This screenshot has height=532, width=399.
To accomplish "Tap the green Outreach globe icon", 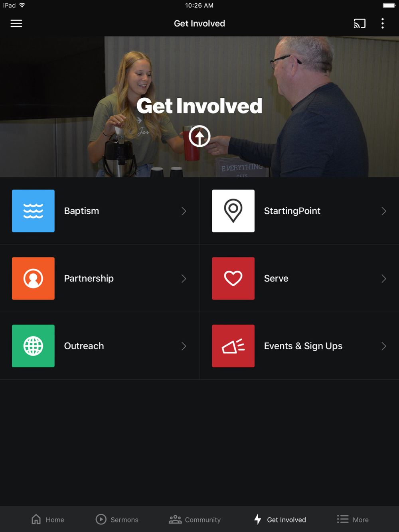I will pyautogui.click(x=33, y=346).
